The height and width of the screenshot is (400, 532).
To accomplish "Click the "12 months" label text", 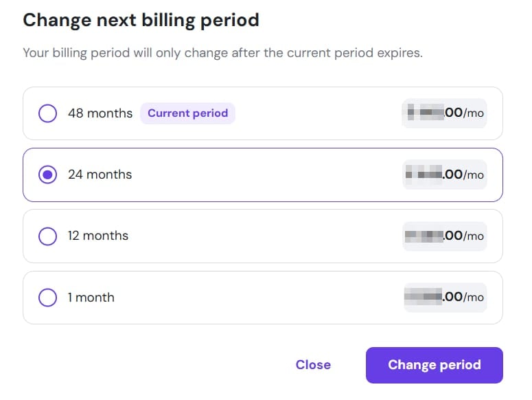I will [x=98, y=236].
